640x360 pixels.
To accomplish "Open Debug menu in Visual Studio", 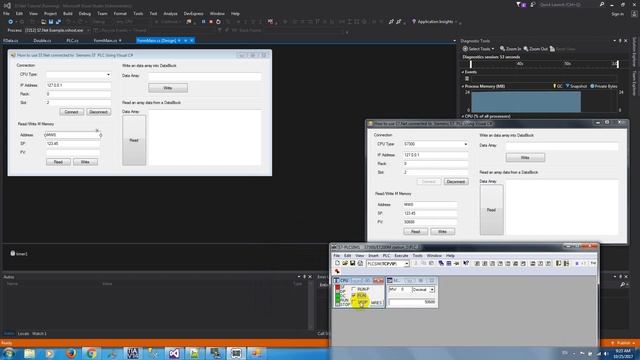I will click(84, 13).
